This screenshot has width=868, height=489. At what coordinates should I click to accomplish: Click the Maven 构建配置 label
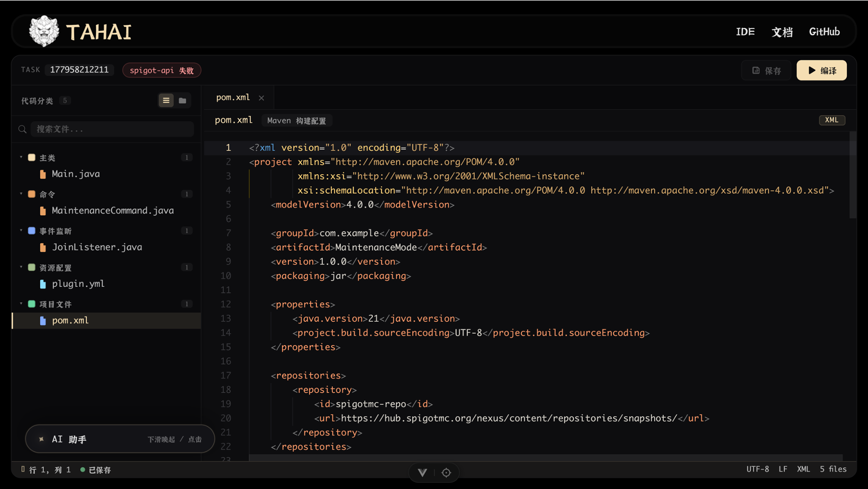(x=296, y=121)
